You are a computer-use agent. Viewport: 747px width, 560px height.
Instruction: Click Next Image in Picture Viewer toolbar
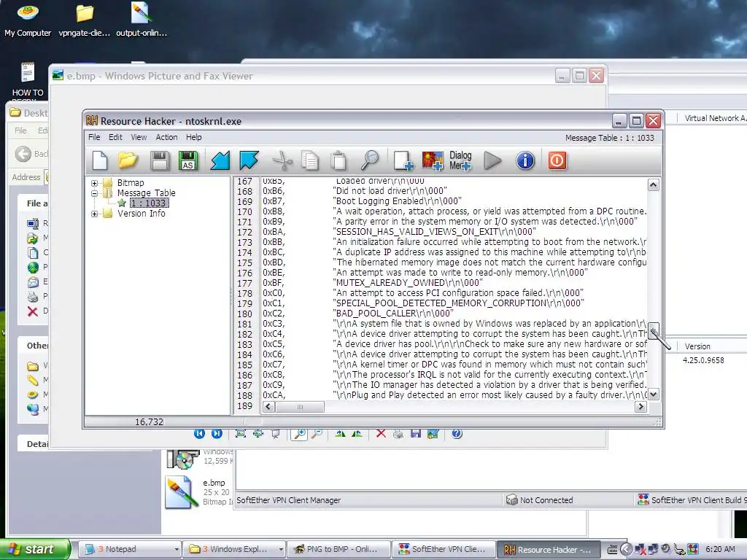[x=217, y=433]
